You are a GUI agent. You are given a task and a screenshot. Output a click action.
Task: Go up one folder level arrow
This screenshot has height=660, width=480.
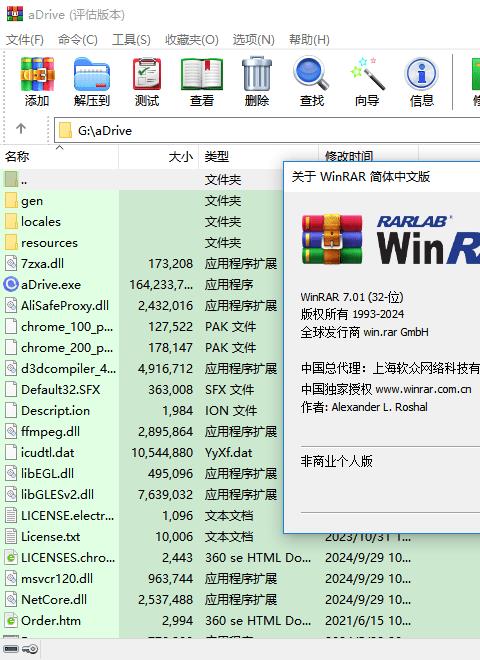point(21,128)
